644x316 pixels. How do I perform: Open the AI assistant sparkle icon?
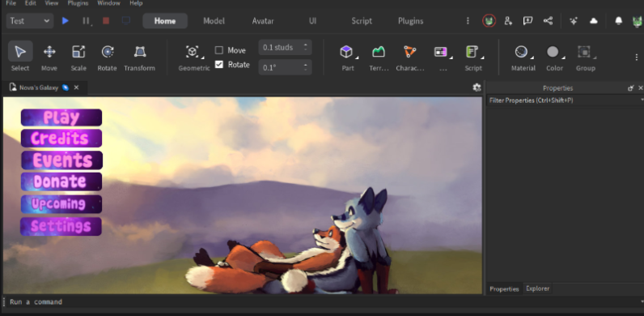[574, 20]
